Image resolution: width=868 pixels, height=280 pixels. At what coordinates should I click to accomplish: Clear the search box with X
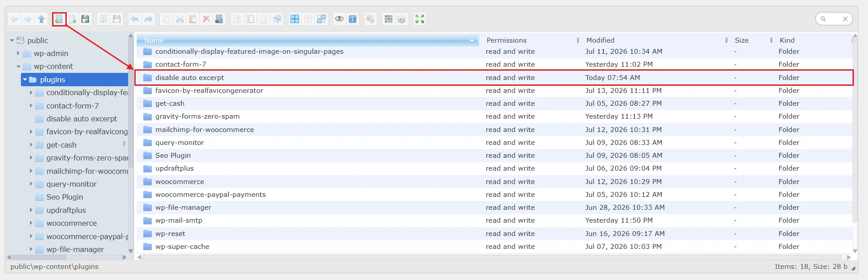(x=845, y=19)
